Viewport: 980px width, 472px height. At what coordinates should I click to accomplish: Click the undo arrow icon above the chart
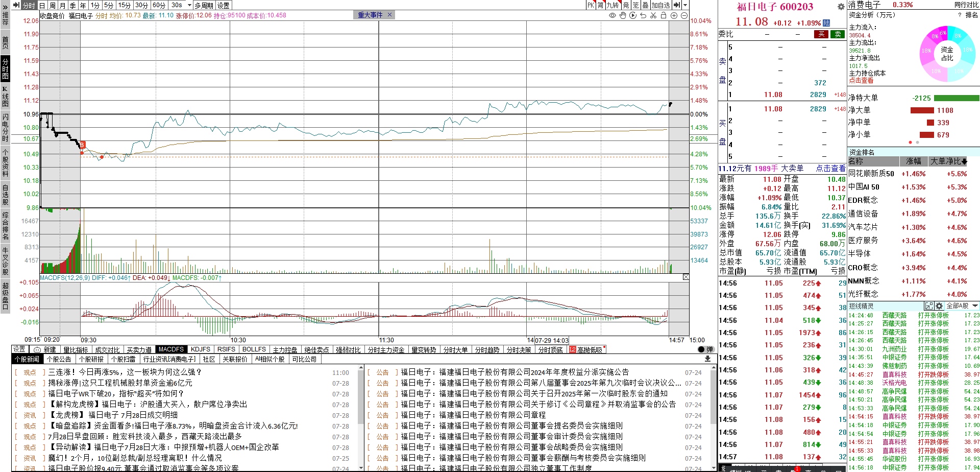tap(643, 15)
